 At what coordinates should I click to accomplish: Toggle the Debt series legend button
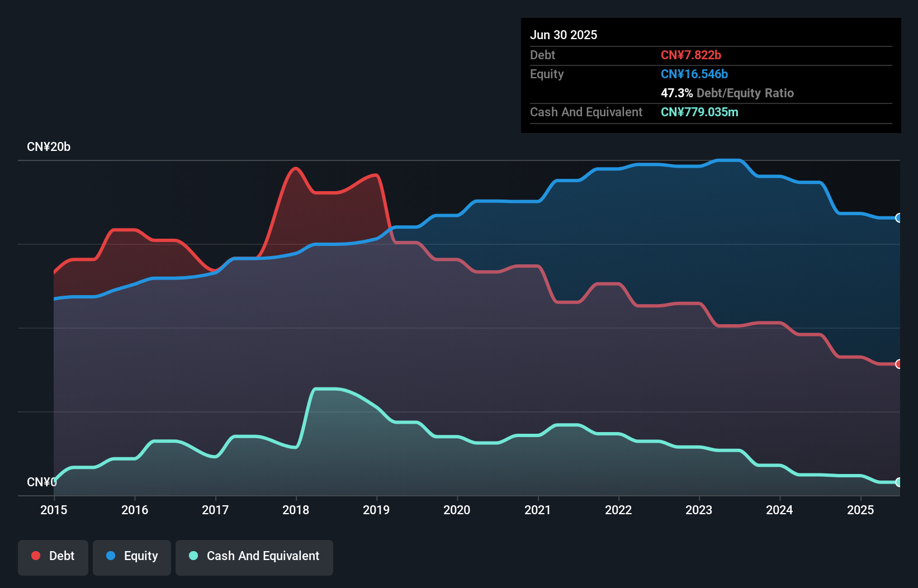tap(53, 557)
